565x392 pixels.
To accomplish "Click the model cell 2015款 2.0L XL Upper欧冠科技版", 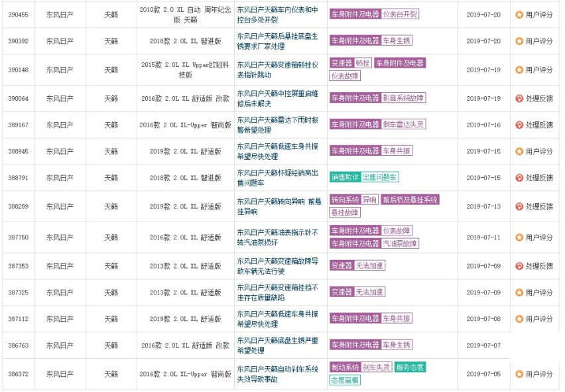I will [185, 70].
